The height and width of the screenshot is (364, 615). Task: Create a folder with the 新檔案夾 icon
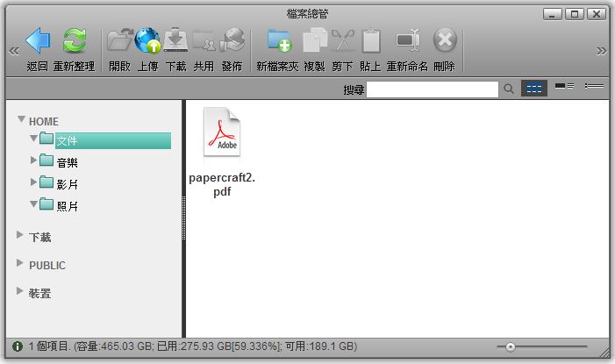point(279,40)
